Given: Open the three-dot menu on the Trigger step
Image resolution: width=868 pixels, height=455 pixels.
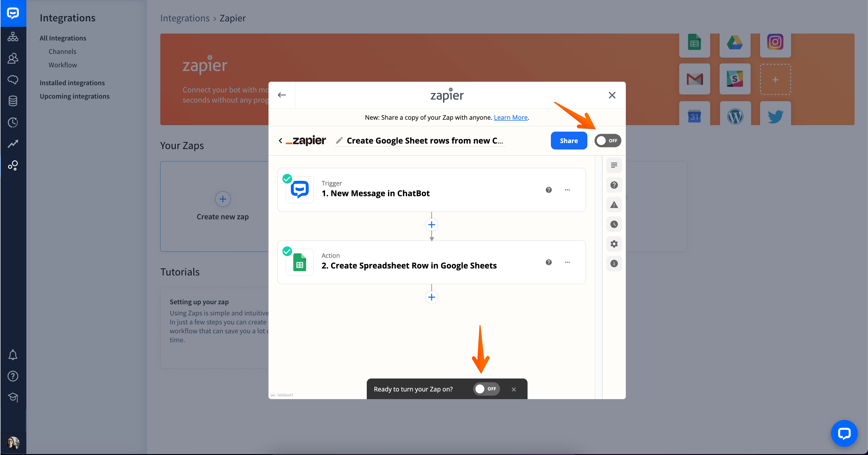Looking at the screenshot, I should click(x=567, y=190).
